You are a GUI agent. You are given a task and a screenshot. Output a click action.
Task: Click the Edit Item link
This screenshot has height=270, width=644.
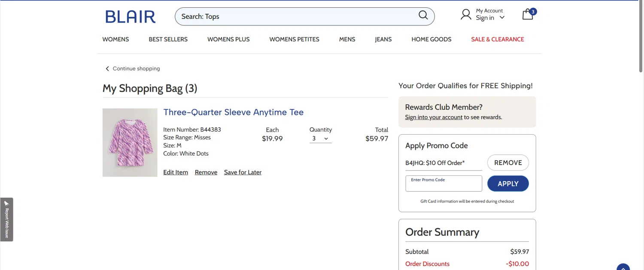176,172
